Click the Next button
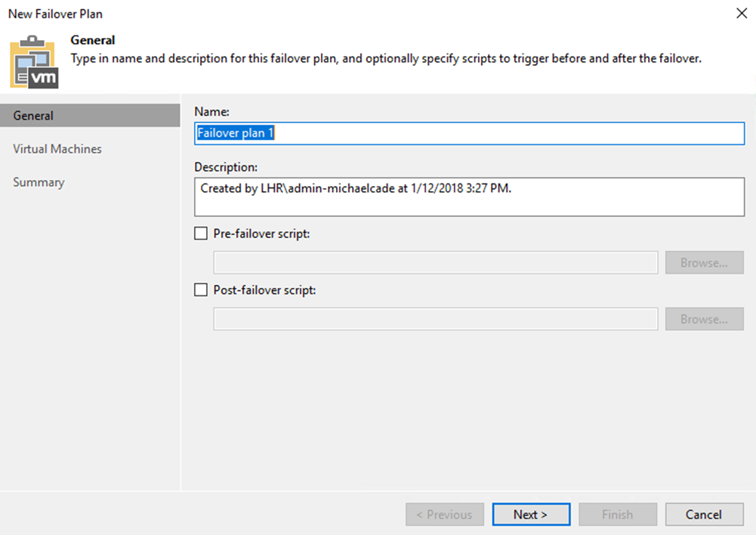The width and height of the screenshot is (756, 535). click(x=531, y=515)
